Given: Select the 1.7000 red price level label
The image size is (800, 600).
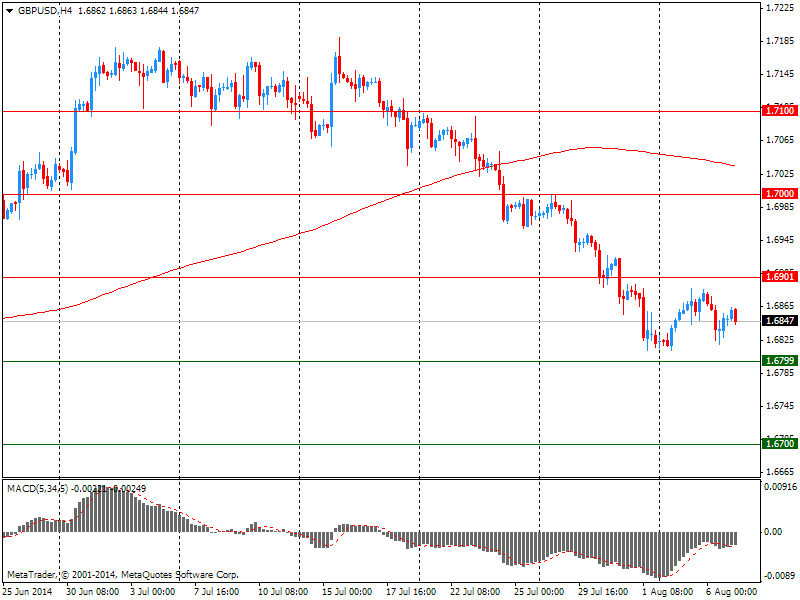Looking at the screenshot, I should pyautogui.click(x=780, y=194).
